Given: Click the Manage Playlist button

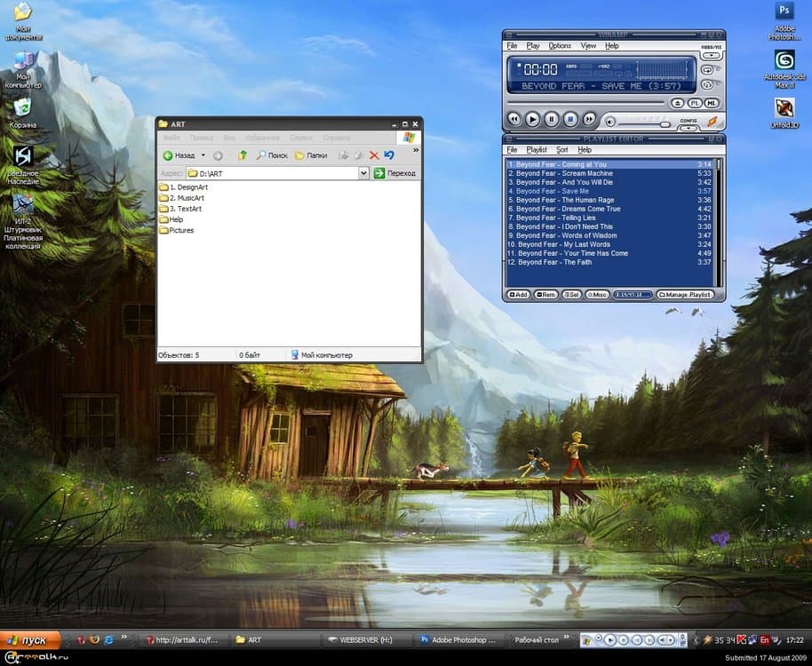Looking at the screenshot, I should [x=685, y=295].
